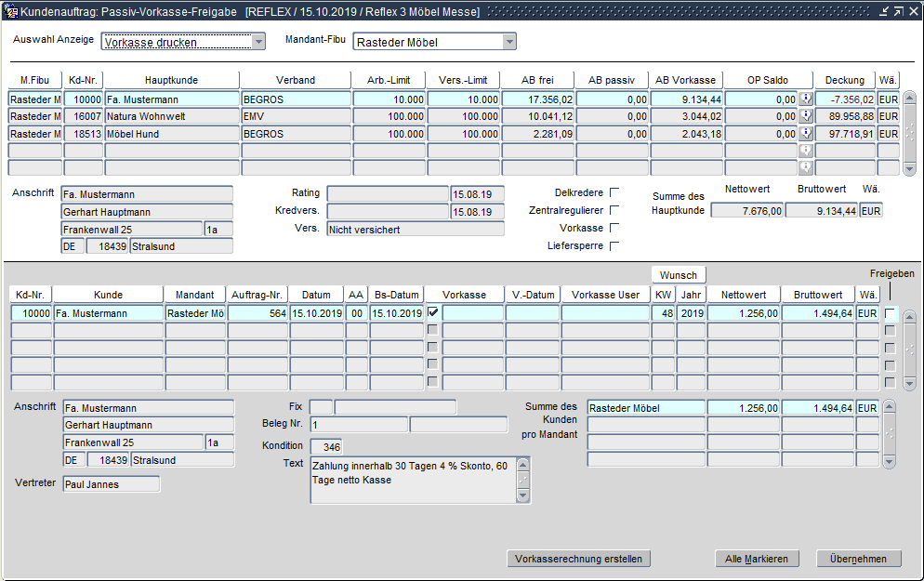Toggle Vorkasse checkbox for order 564
924x581 pixels.
tap(432, 313)
